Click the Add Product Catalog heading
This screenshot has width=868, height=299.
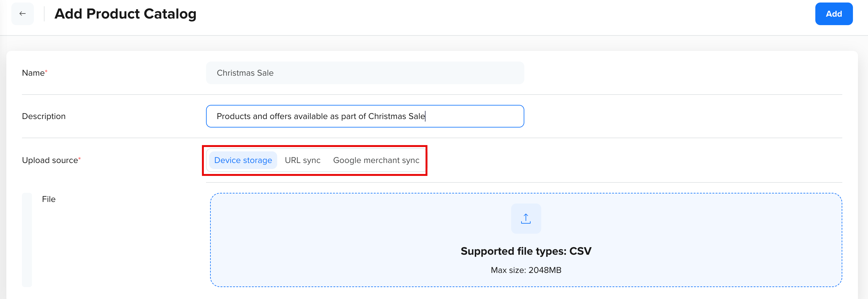[x=125, y=14]
